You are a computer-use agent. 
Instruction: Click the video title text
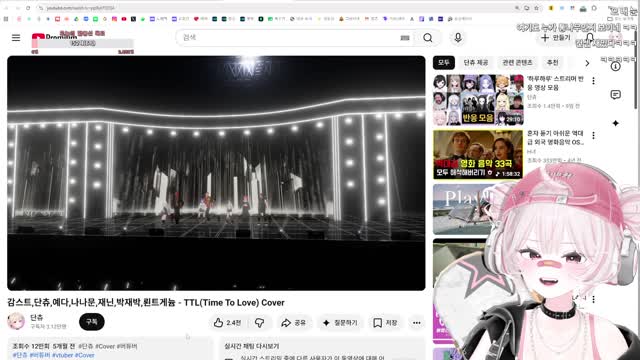click(146, 303)
